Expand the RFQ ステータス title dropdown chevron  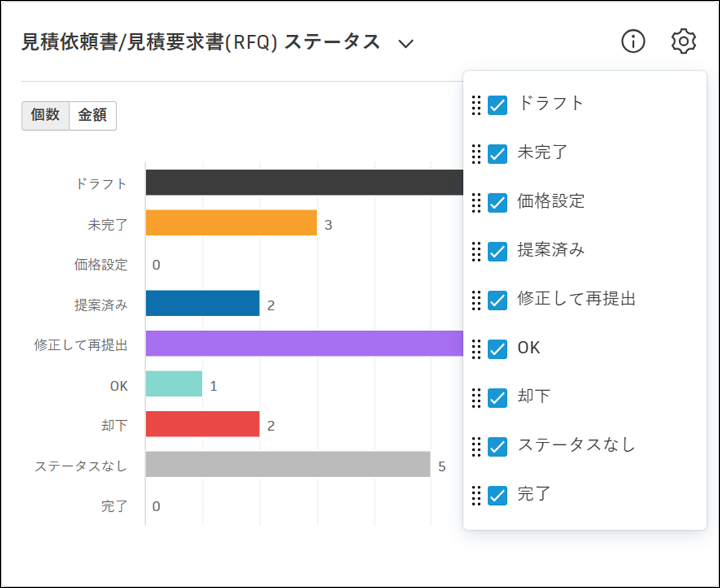tap(406, 43)
